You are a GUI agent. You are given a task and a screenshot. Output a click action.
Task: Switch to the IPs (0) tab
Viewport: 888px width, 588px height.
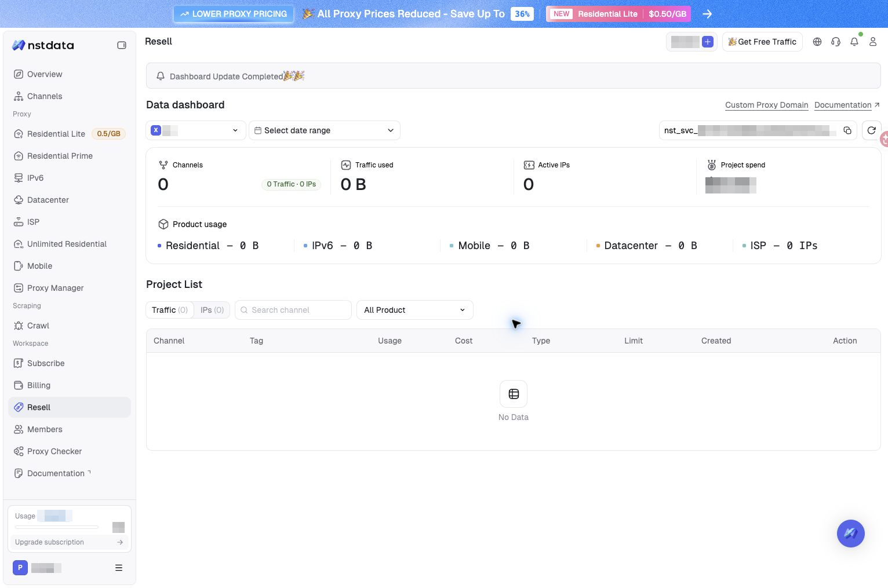click(212, 310)
